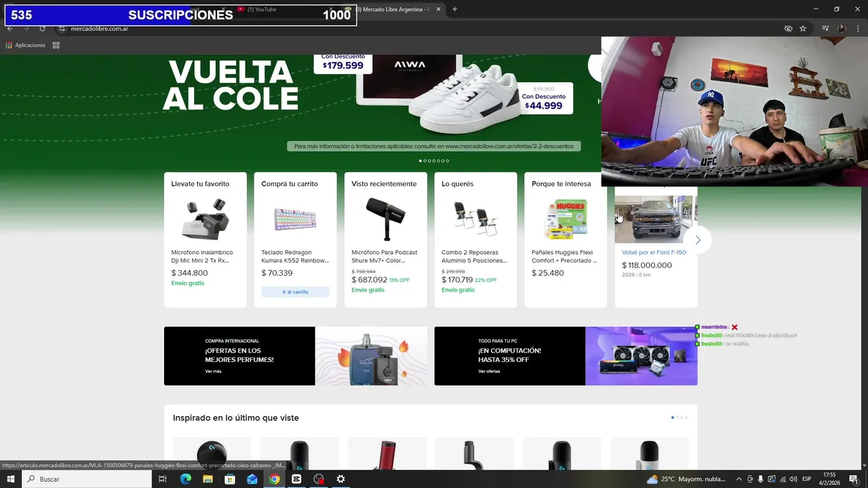
Task: Switch the ESP input language indicator
Action: (807, 479)
